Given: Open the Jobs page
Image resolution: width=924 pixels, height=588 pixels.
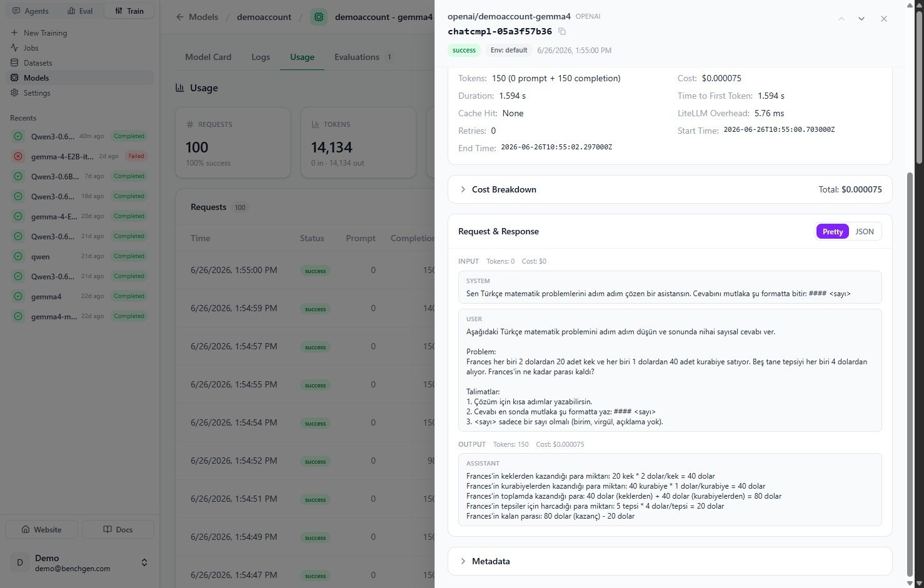Looking at the screenshot, I should click(79, 47).
